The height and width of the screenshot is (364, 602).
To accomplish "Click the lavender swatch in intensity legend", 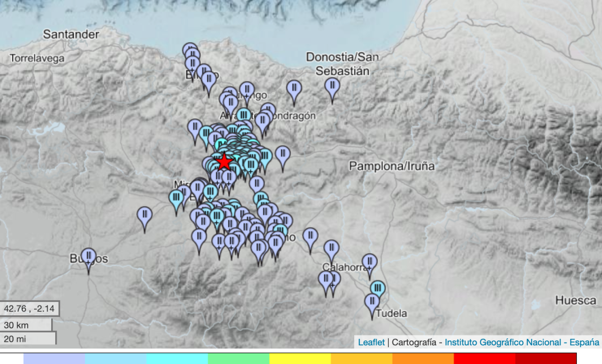I will click(54, 358).
